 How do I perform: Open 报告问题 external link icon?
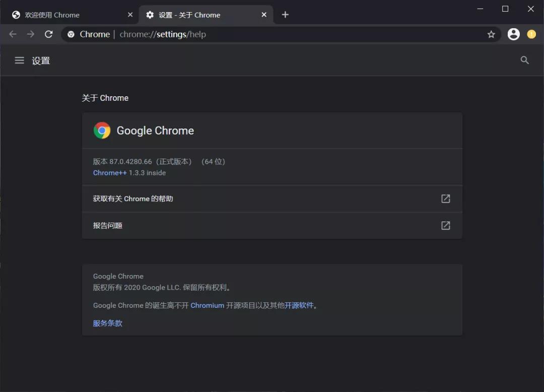(x=445, y=225)
